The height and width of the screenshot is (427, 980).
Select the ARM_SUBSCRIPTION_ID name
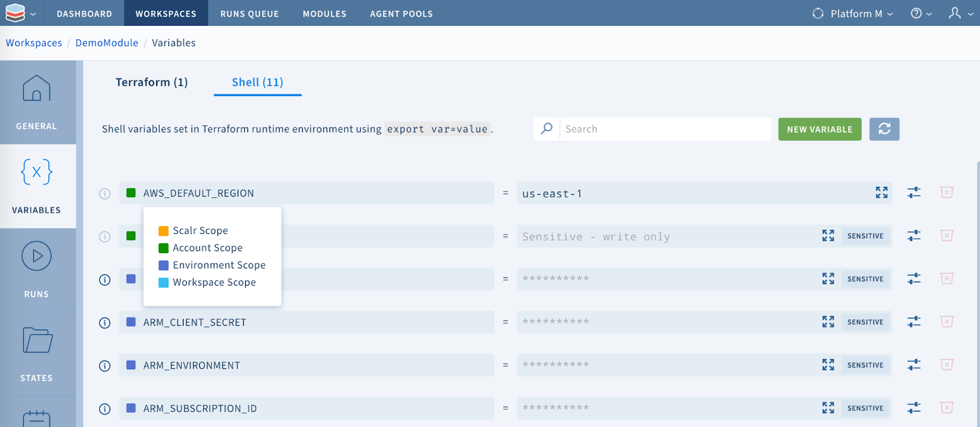pyautogui.click(x=200, y=409)
